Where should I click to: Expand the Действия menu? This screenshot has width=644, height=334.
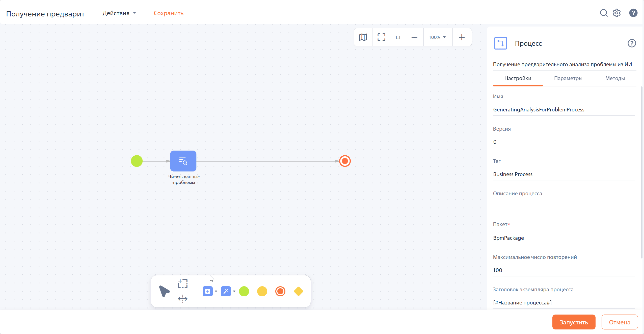[x=119, y=13]
